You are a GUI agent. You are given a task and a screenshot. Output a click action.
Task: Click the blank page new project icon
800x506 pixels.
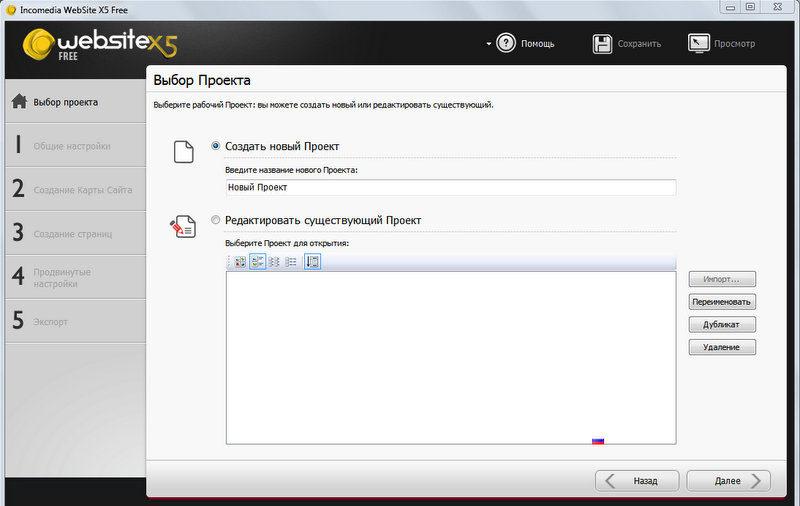pos(184,151)
